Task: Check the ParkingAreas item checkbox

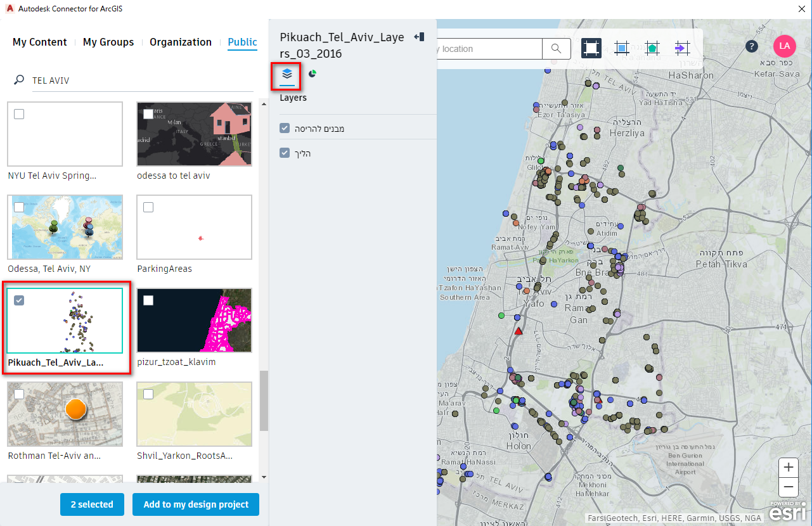Action: click(148, 207)
